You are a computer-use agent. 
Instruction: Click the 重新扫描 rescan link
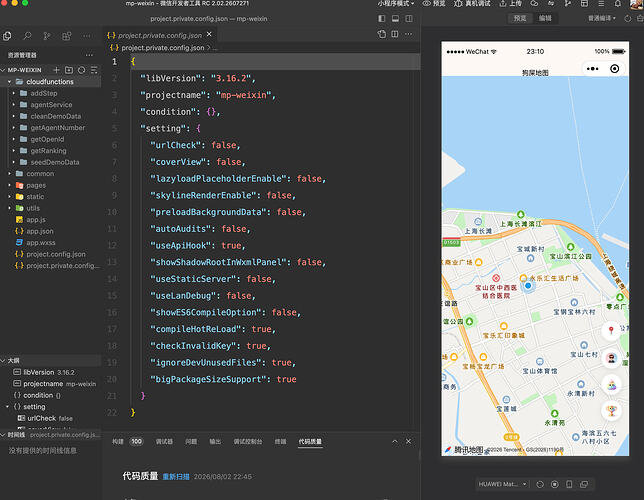click(x=176, y=477)
